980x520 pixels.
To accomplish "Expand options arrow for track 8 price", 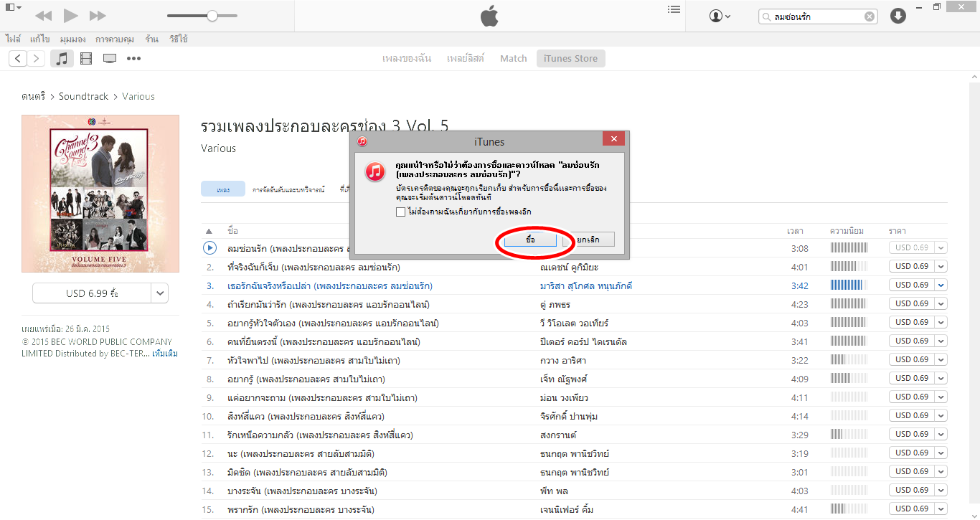I will (x=941, y=378).
